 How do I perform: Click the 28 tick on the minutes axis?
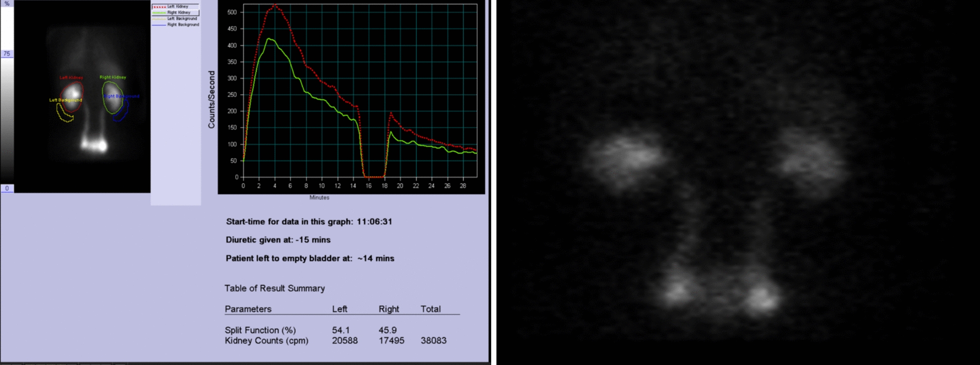(x=463, y=186)
